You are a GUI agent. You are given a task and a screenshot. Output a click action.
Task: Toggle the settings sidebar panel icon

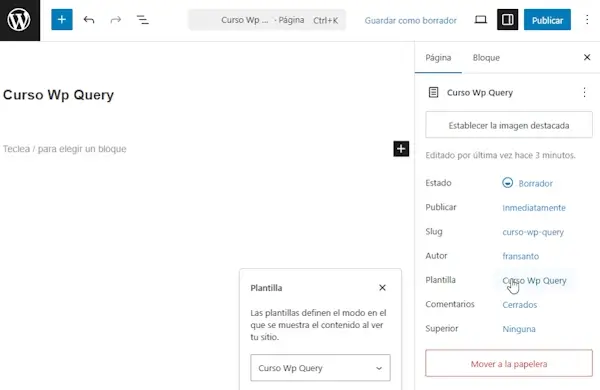pos(507,20)
